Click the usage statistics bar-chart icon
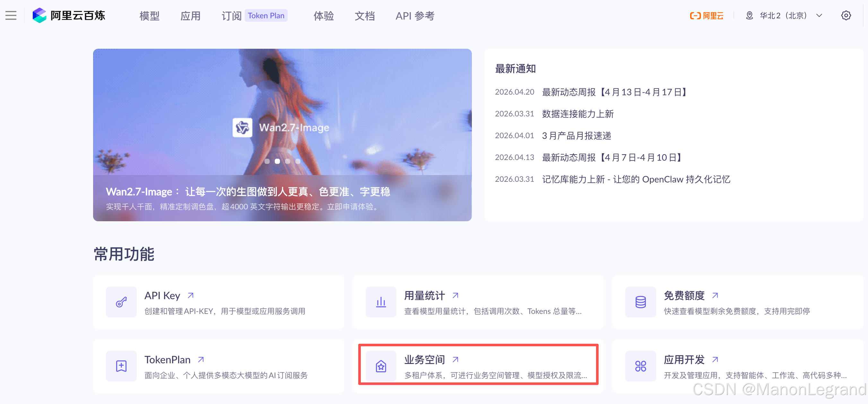The width and height of the screenshot is (868, 404). coord(381,302)
